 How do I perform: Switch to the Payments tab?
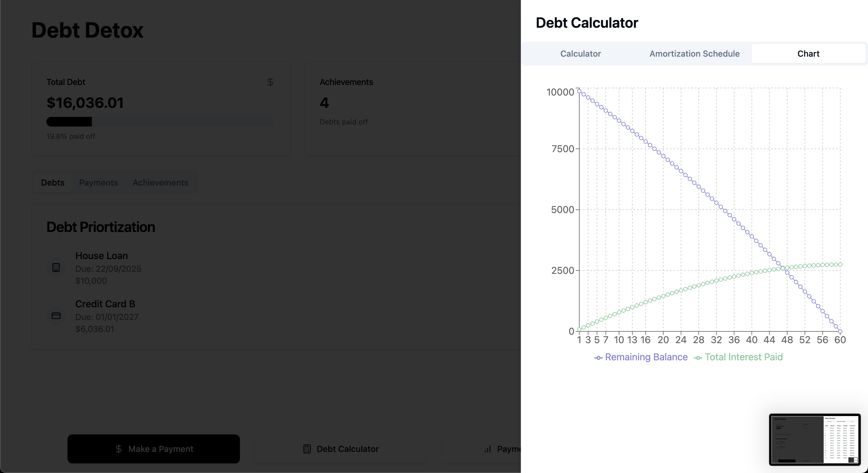tap(98, 183)
